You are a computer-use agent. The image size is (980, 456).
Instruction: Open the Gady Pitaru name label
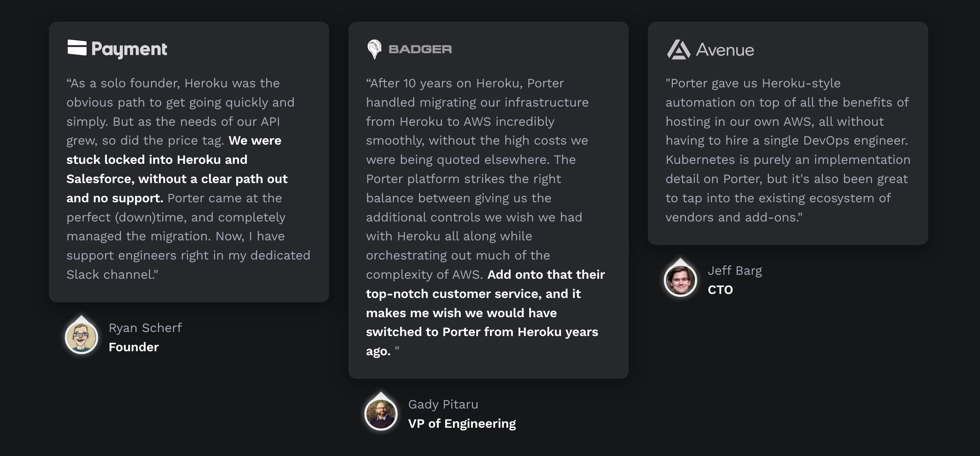click(443, 404)
